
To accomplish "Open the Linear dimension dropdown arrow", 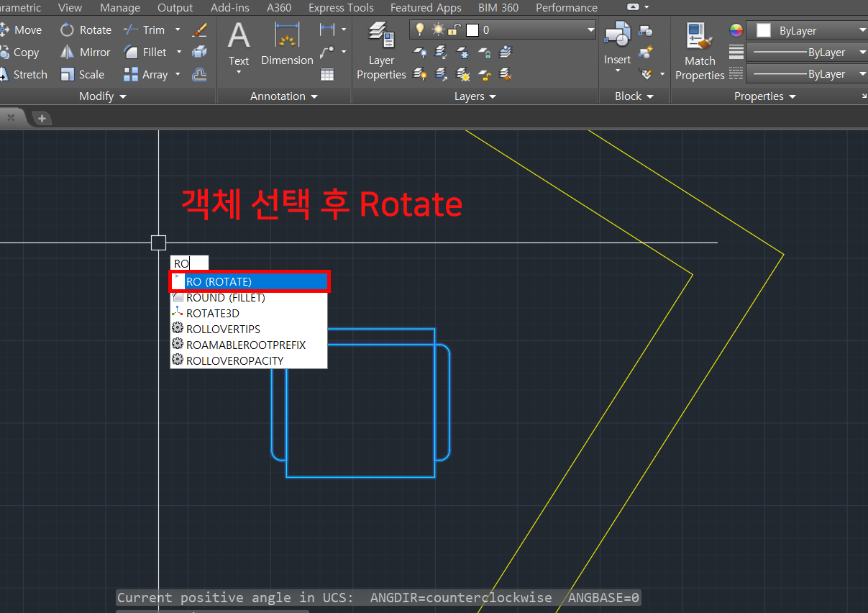I will tap(344, 29).
